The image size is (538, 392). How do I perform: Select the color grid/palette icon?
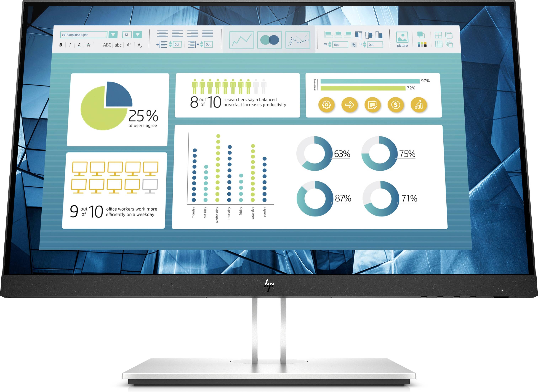423,45
